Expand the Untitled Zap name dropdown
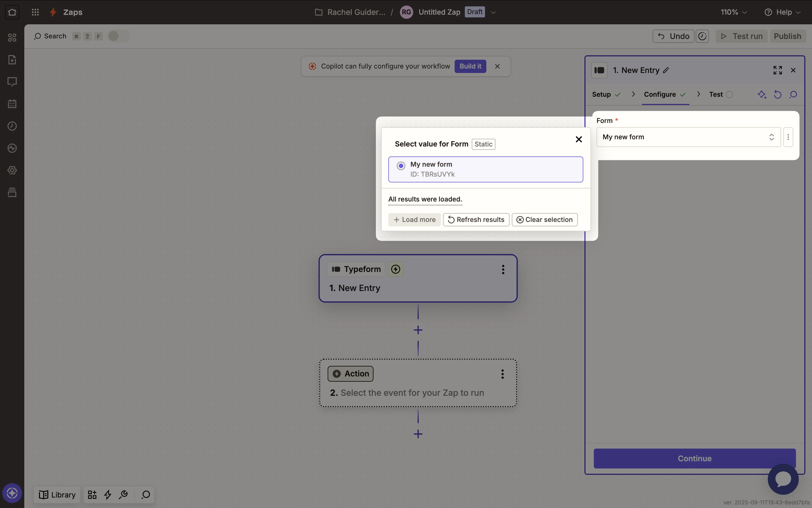 (x=493, y=12)
